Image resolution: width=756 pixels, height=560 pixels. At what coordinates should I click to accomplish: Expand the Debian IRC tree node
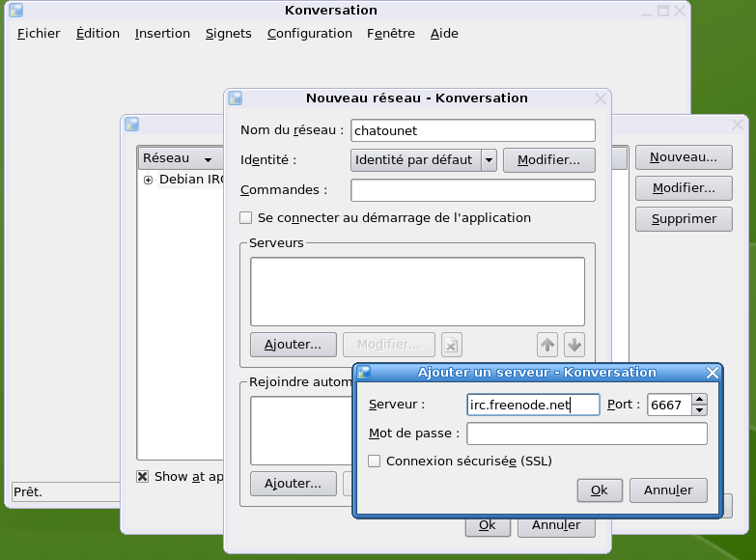148,180
